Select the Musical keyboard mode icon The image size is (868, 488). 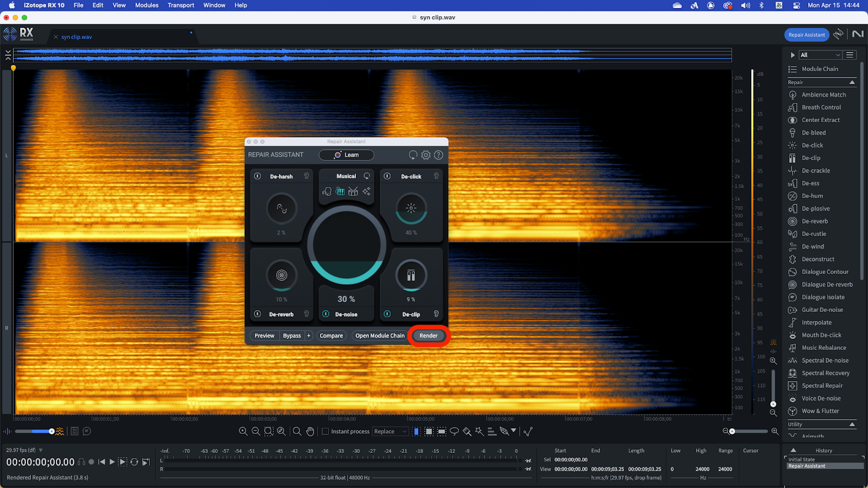pyautogui.click(x=340, y=191)
